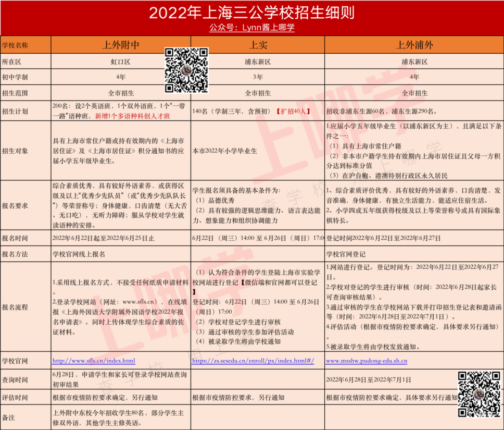Select the 上外浦外 column header
This screenshot has height=430, width=504.
414,44
